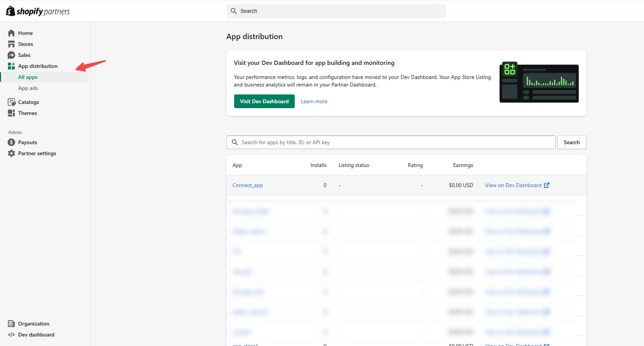Click the Partner settings gear icon
This screenshot has height=346, width=644.
click(x=11, y=153)
